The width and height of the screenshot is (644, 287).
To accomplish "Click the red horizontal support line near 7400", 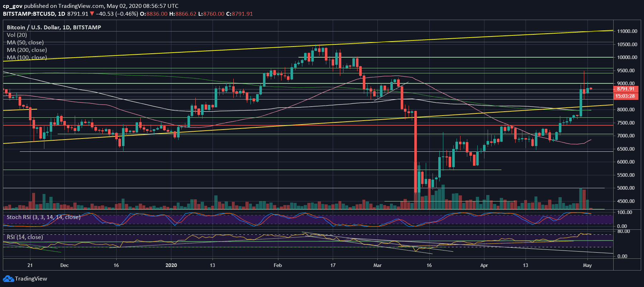I will (308, 125).
